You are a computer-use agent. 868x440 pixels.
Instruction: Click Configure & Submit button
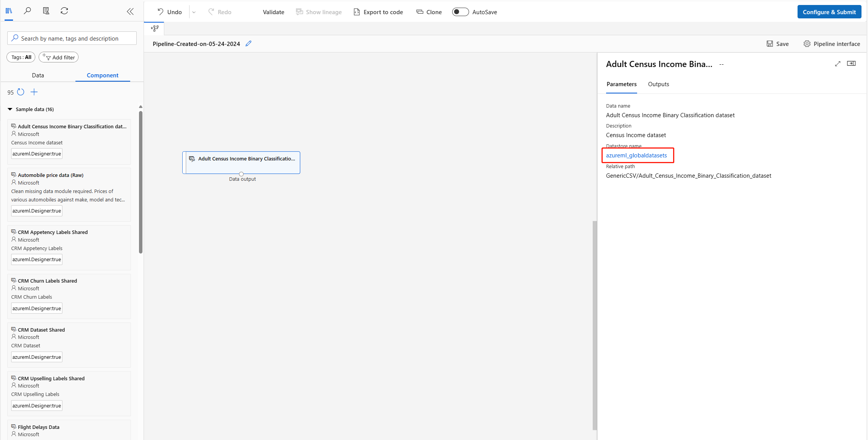pyautogui.click(x=829, y=12)
